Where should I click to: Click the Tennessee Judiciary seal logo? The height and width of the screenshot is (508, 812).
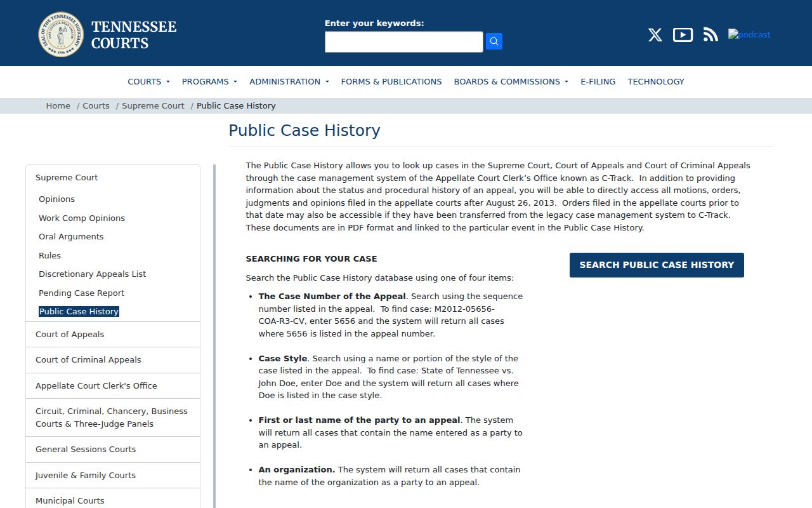click(61, 34)
